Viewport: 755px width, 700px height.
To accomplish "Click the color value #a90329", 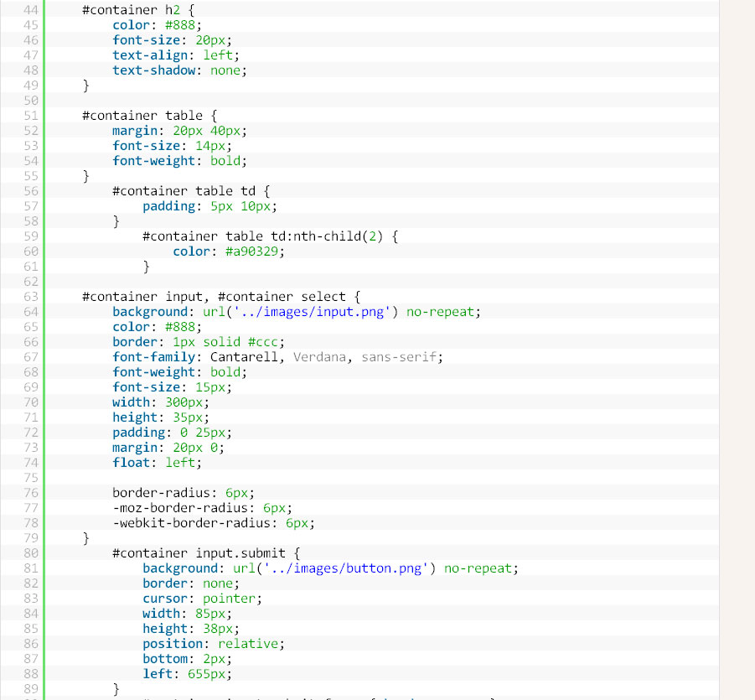I will click(x=252, y=251).
